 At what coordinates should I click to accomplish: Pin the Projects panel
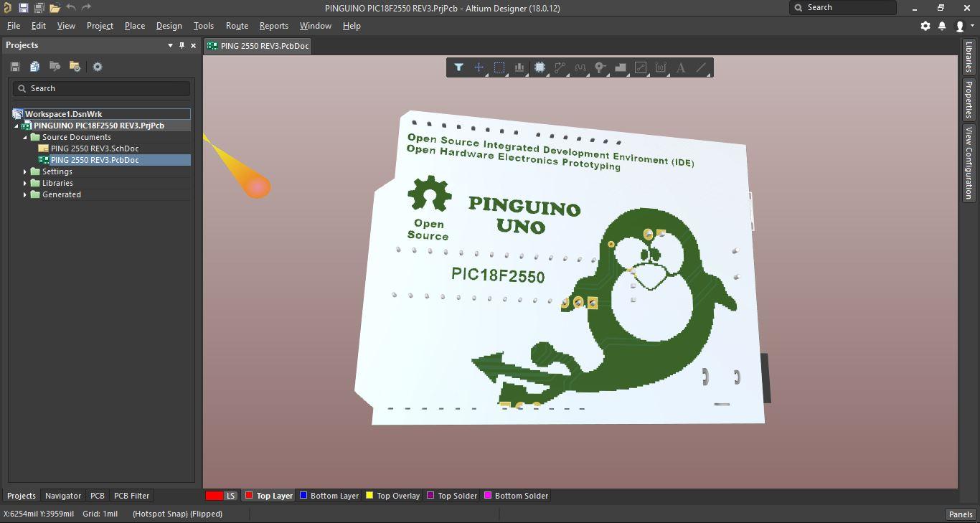(x=182, y=45)
